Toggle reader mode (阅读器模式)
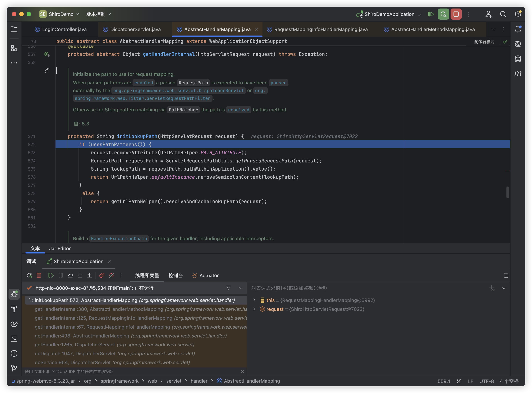This screenshot has height=393, width=532. coord(484,42)
